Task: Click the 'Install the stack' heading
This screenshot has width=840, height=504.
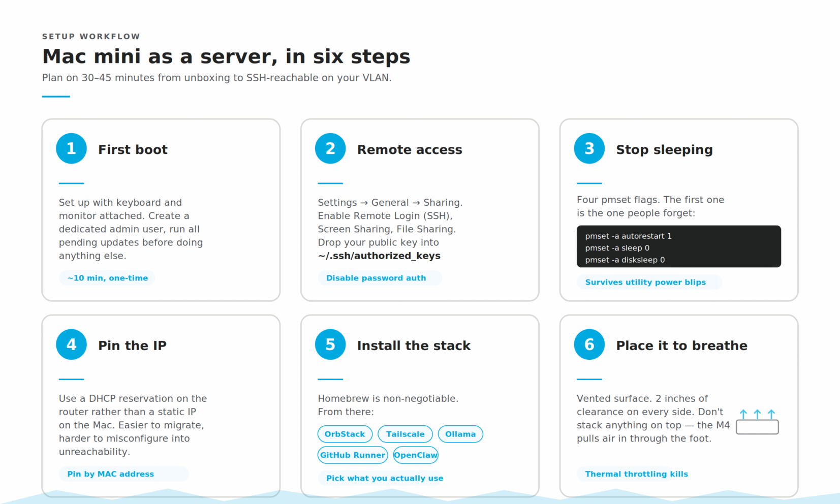Action: tap(414, 345)
